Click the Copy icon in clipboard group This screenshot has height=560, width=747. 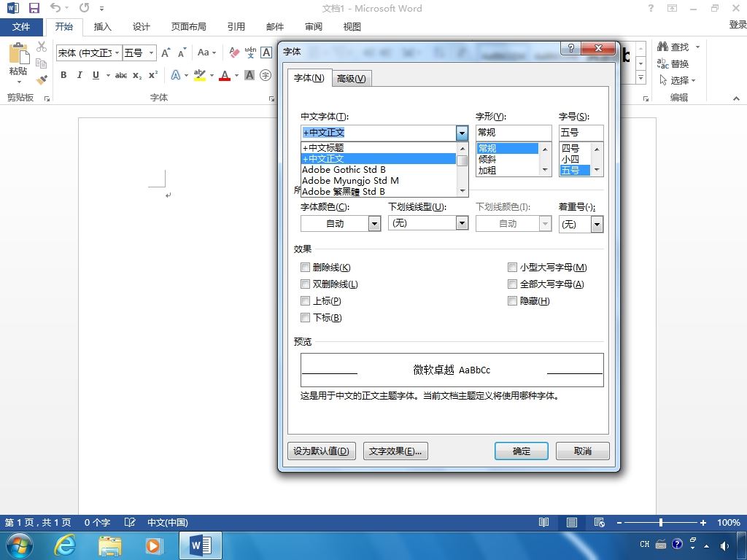(42, 63)
